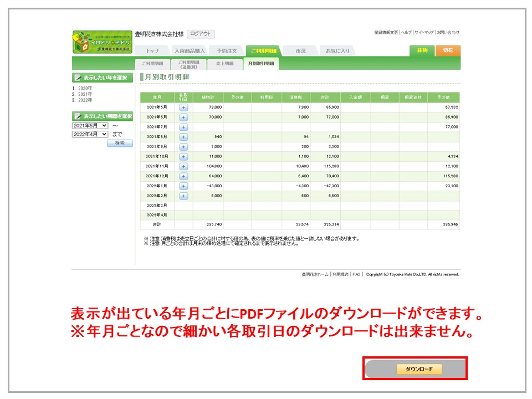Switch to the 売上明細 sub-tab

tap(224, 64)
